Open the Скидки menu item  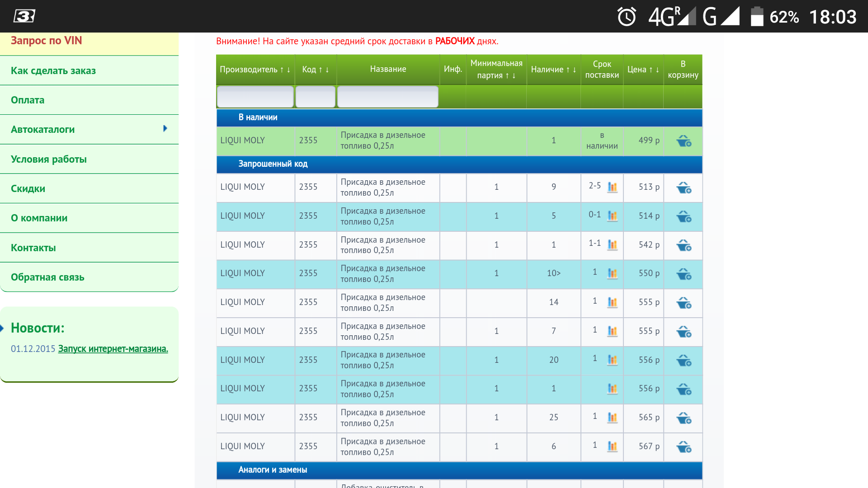pos(90,188)
